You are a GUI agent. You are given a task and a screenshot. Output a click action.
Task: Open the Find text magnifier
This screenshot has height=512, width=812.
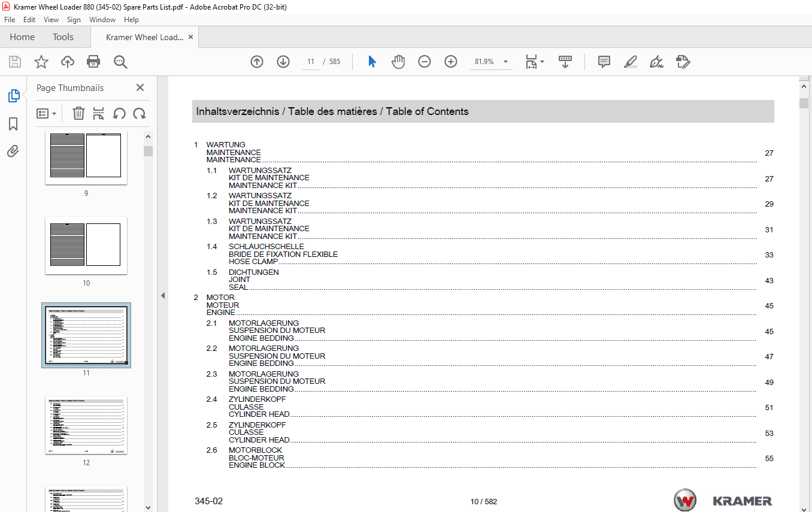pyautogui.click(x=120, y=62)
